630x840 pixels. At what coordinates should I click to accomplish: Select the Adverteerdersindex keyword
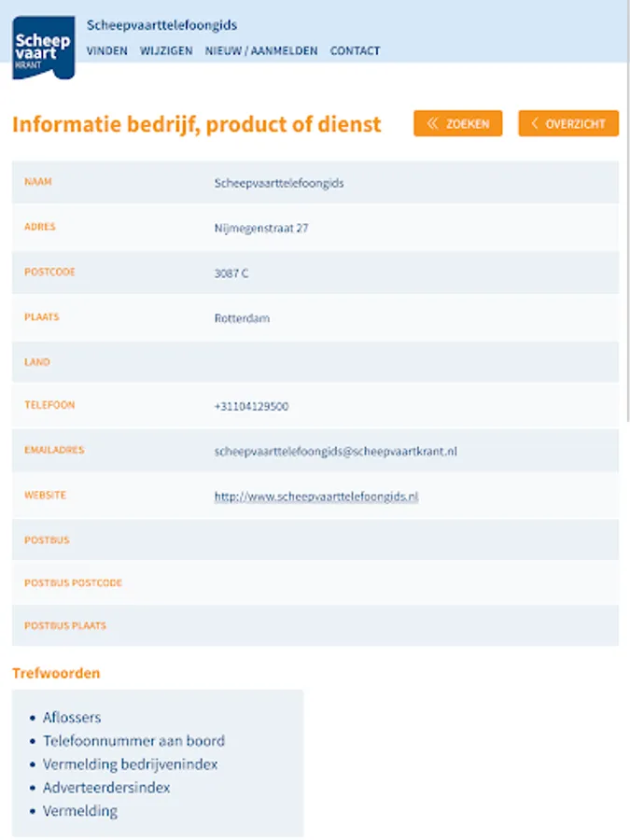click(x=106, y=787)
